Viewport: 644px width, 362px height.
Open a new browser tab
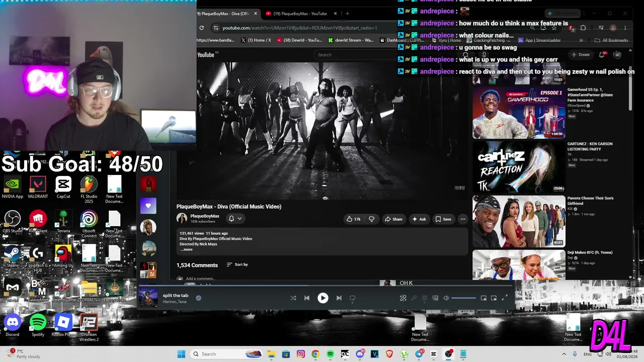click(x=347, y=14)
